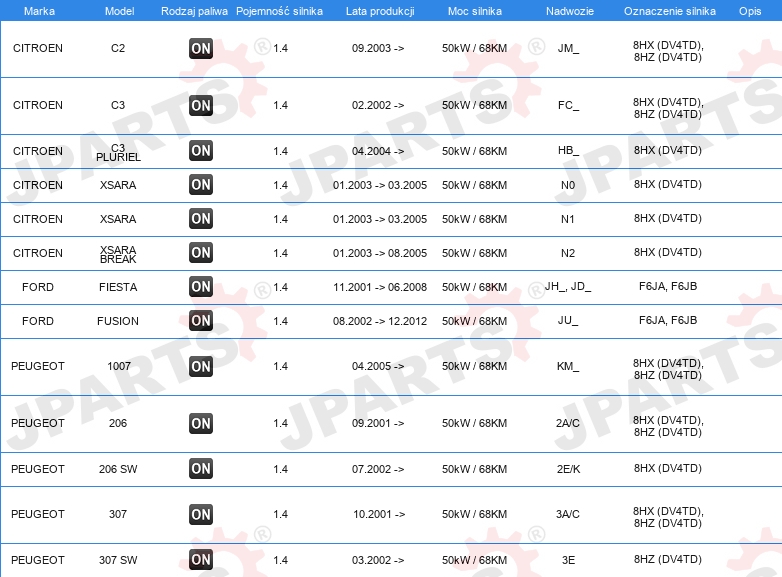Screen dimensions: 782x577
Task: Click the ON fuel icon in the Peugeot 307 3A/C row
Action: pyautogui.click(x=201, y=514)
